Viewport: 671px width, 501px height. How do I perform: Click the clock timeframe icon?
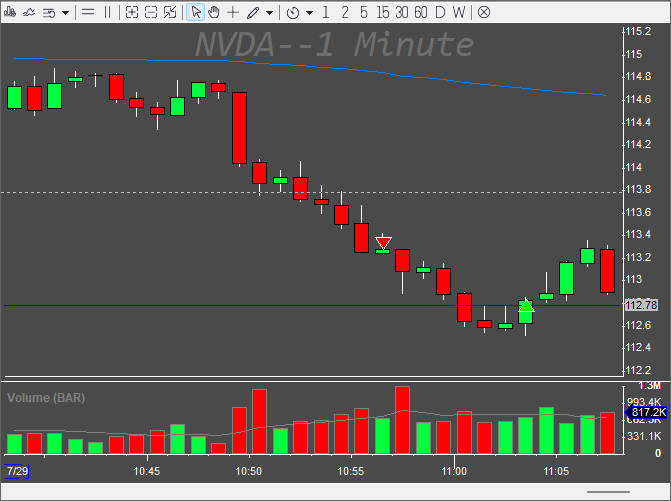point(293,13)
